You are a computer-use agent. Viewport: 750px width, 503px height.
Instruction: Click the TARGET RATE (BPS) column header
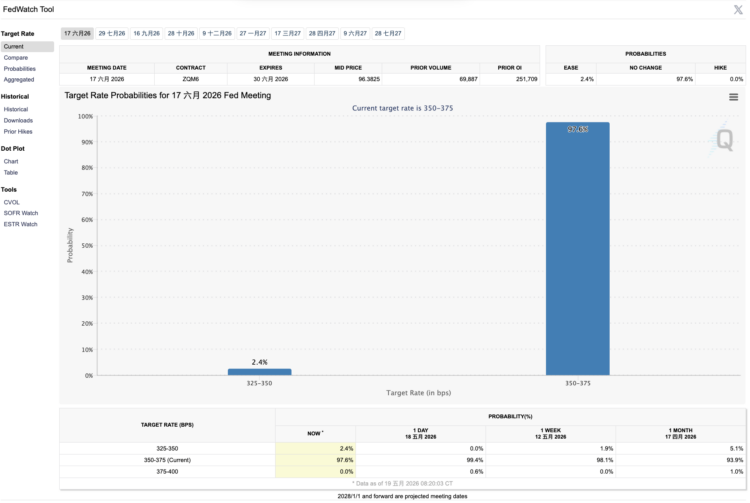(167, 425)
